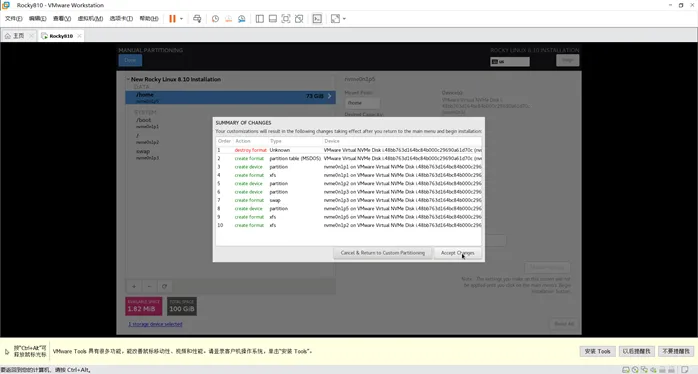Select row 1 'destroy format' in the changes list
Image resolution: width=698 pixels, height=374 pixels.
[x=349, y=150]
